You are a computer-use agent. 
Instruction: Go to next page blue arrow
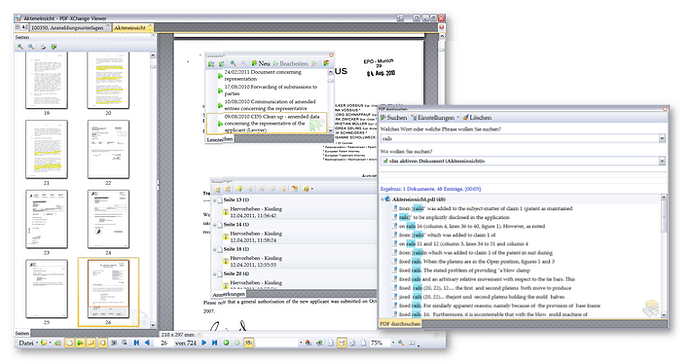point(204,343)
